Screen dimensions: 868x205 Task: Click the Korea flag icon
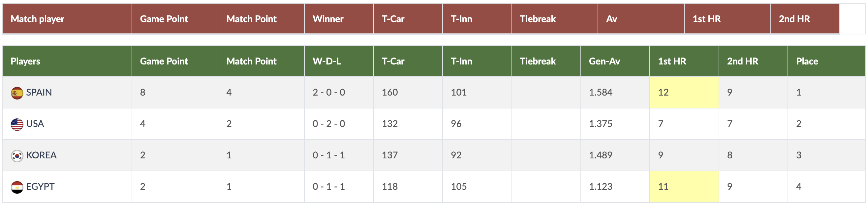17,156
